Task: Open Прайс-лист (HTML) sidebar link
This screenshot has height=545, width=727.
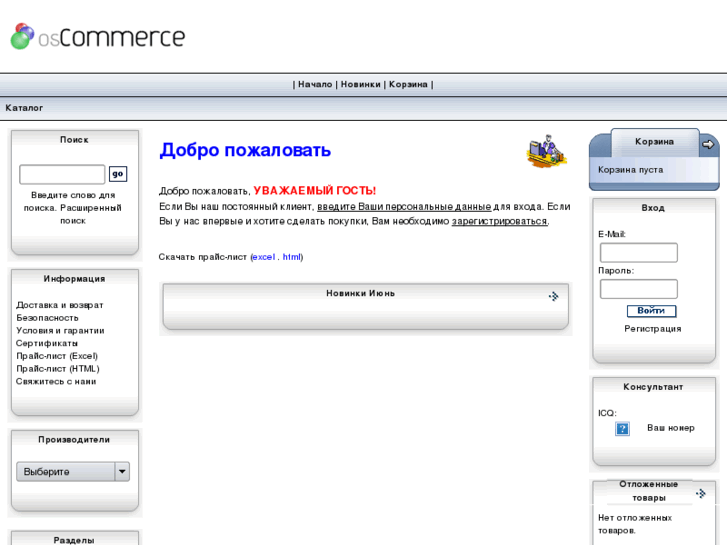Action: point(58,369)
